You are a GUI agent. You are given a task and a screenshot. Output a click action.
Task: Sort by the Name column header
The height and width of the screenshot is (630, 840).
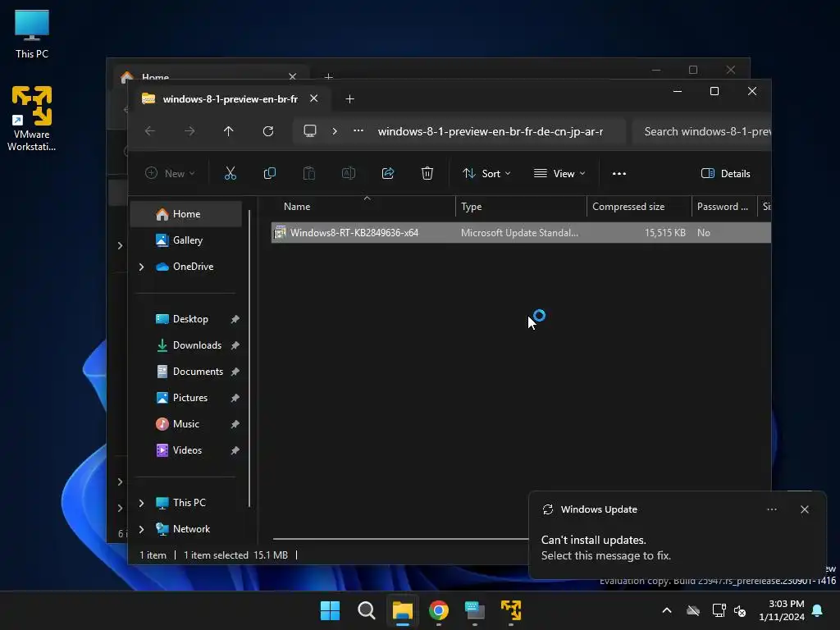364,207
